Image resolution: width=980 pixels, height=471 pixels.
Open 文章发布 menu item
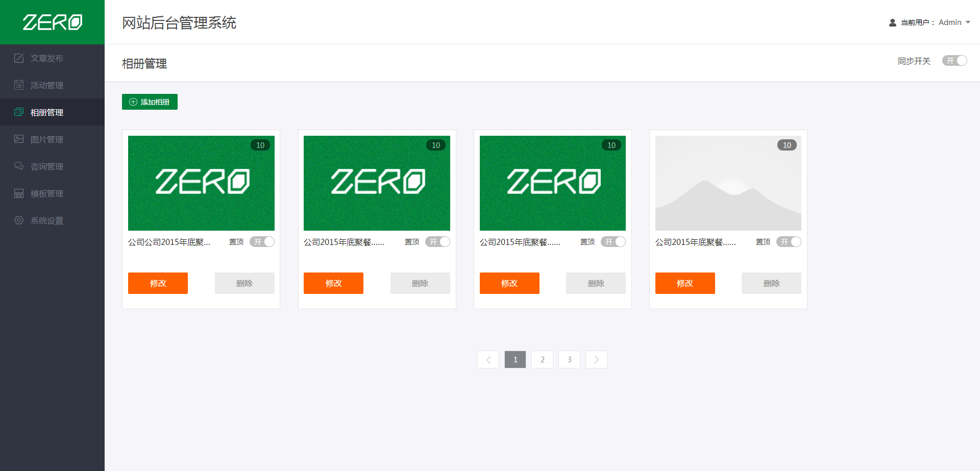pyautogui.click(x=52, y=58)
